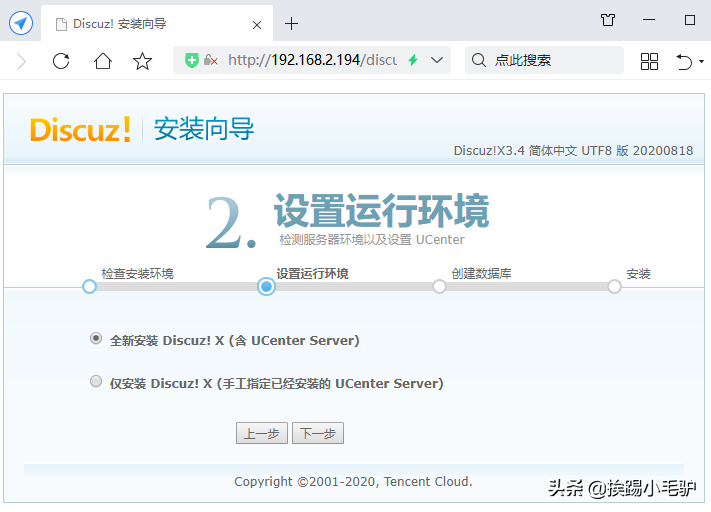This screenshot has width=711, height=512.
Task: Click the 检测服务器环境以及设置 UCenter subtitle
Action: pos(372,239)
